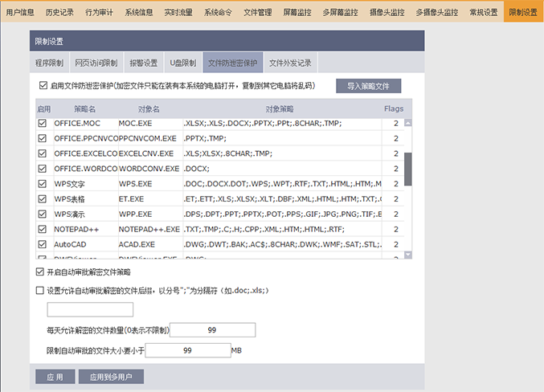Viewport: 544px width, 392px height.
Task: Toggle 开启自动审批解密文件策略 checkbox
Action: click(40, 272)
